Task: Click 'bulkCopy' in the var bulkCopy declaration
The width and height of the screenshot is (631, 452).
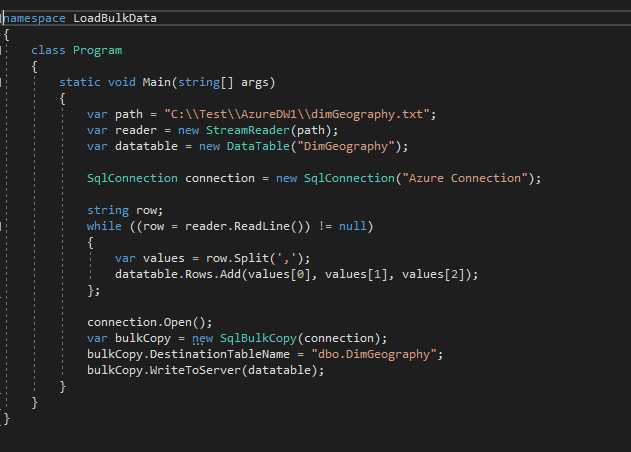Action: click(x=143, y=338)
